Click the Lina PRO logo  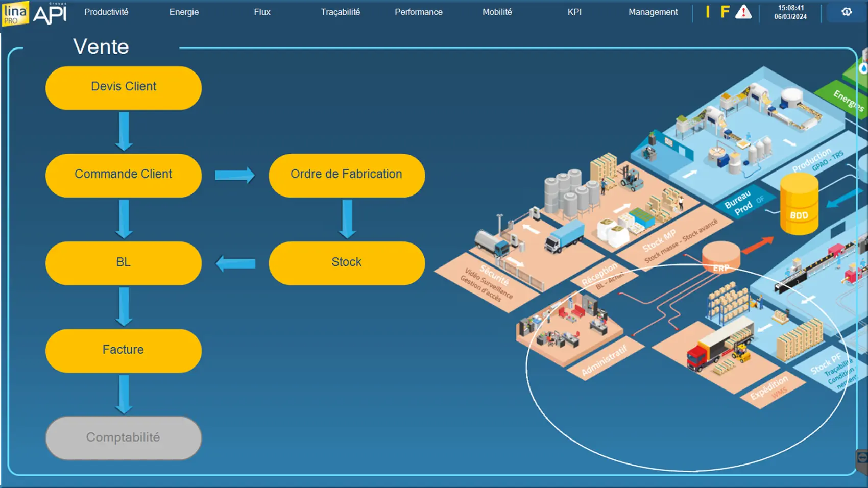[x=15, y=13]
